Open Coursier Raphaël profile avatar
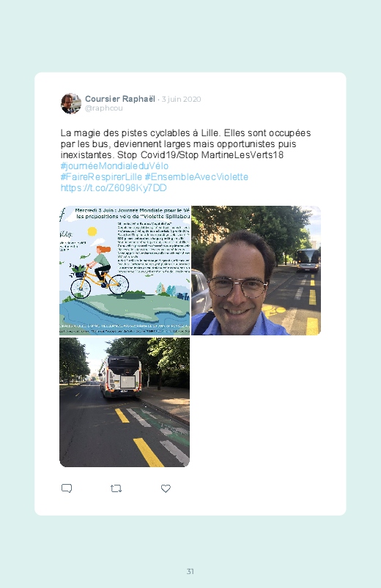Image resolution: width=381 pixels, height=588 pixels. 71,103
